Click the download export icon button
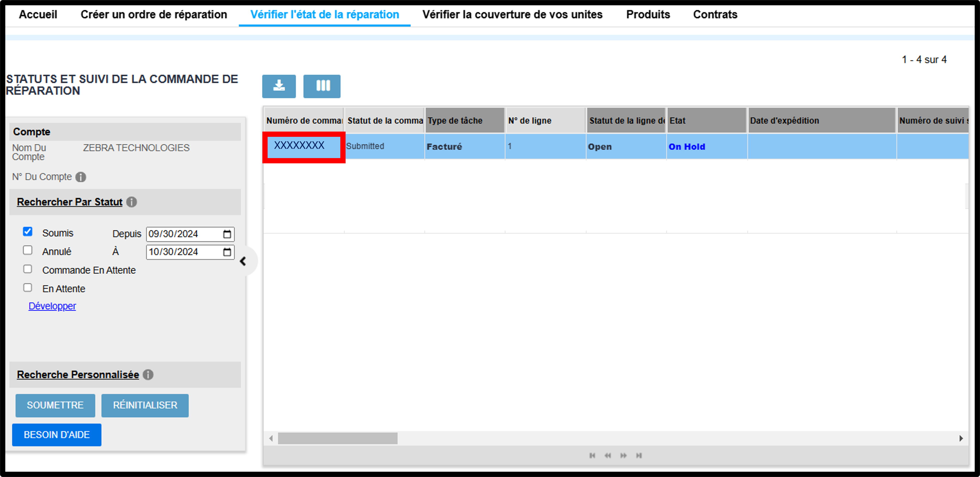 pos(279,86)
